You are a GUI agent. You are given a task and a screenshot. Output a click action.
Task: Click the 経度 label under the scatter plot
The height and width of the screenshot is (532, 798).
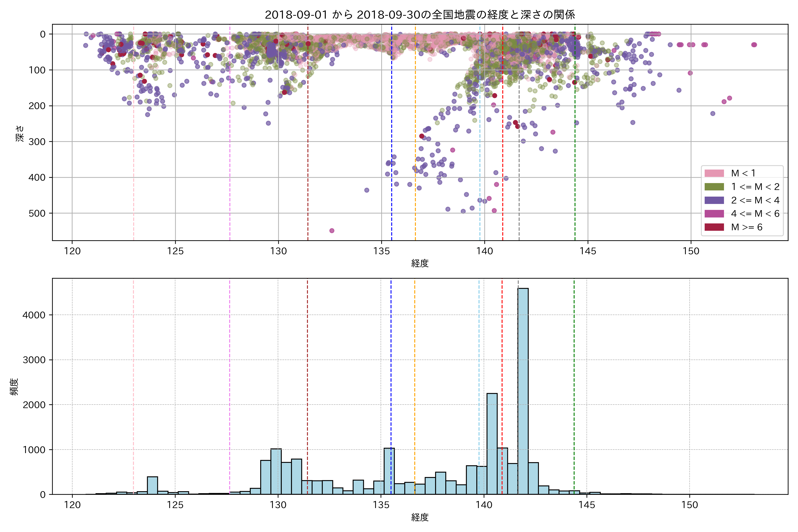point(420,263)
